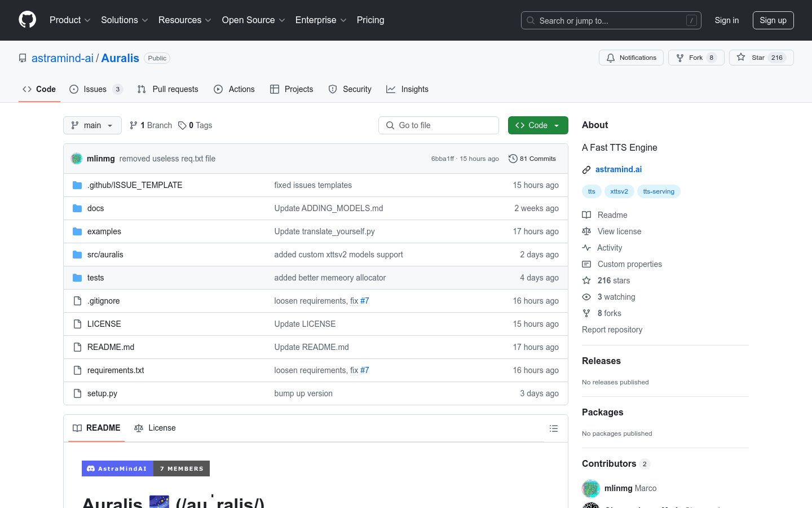812x508 pixels.
Task: Open the LICENSE file
Action: [104, 324]
